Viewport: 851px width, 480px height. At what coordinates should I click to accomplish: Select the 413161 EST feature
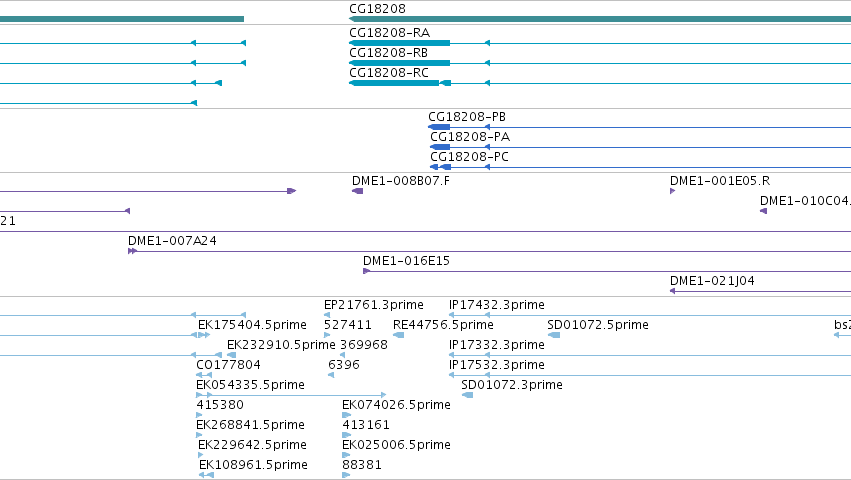click(347, 435)
